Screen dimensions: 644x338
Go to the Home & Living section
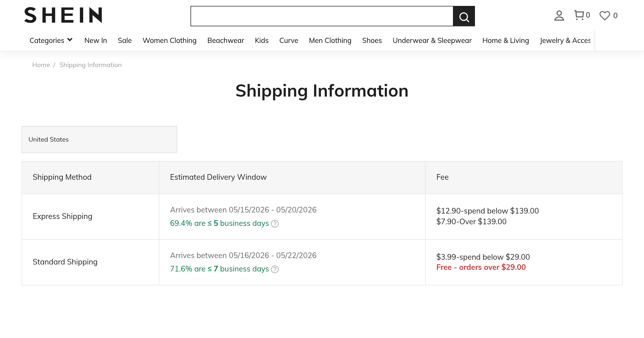(x=506, y=41)
